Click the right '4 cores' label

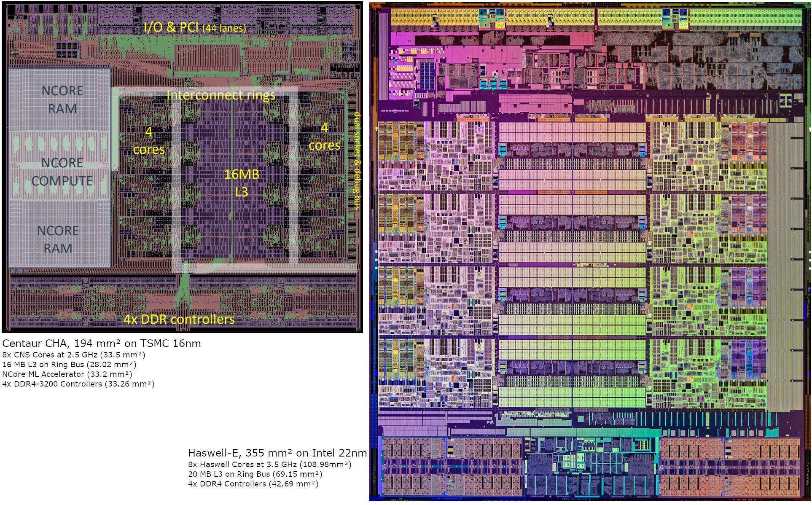324,136
